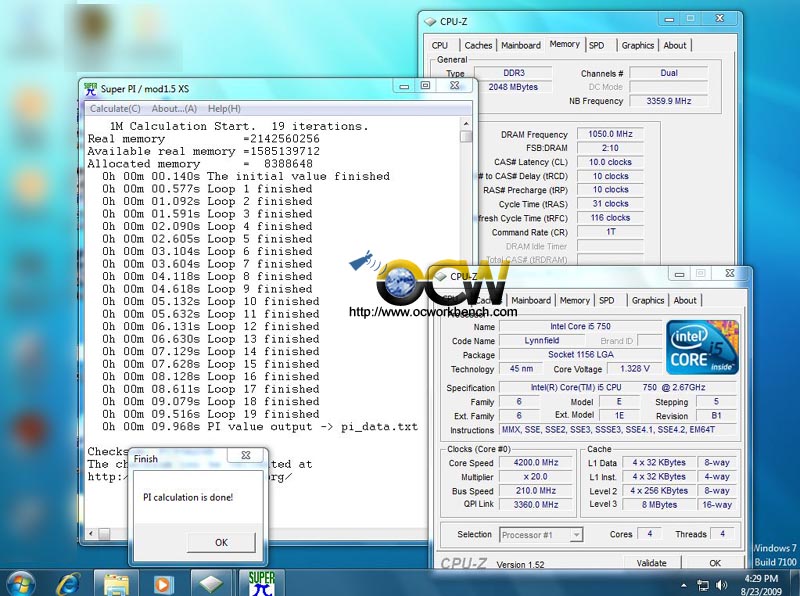Click the '4200.0 MHz' core speed value
Viewport: 800px width, 596px height.
pyautogui.click(x=536, y=463)
